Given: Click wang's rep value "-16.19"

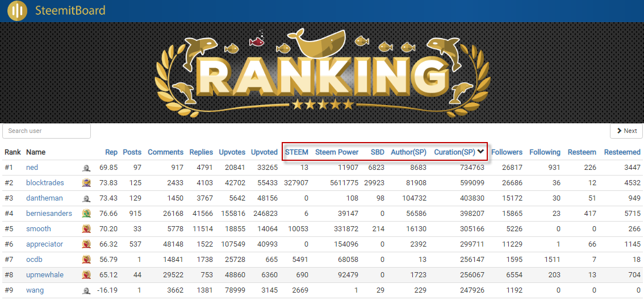Looking at the screenshot, I should tap(107, 290).
